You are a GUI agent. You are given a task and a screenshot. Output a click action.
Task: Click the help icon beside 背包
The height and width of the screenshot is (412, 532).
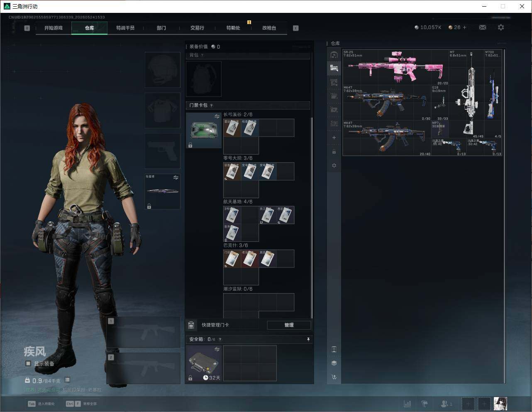click(x=202, y=55)
